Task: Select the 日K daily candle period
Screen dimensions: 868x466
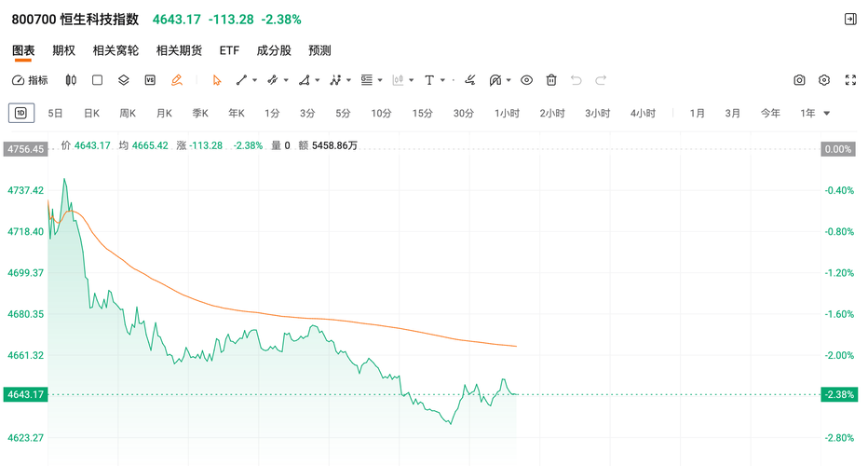Action: coord(91,114)
